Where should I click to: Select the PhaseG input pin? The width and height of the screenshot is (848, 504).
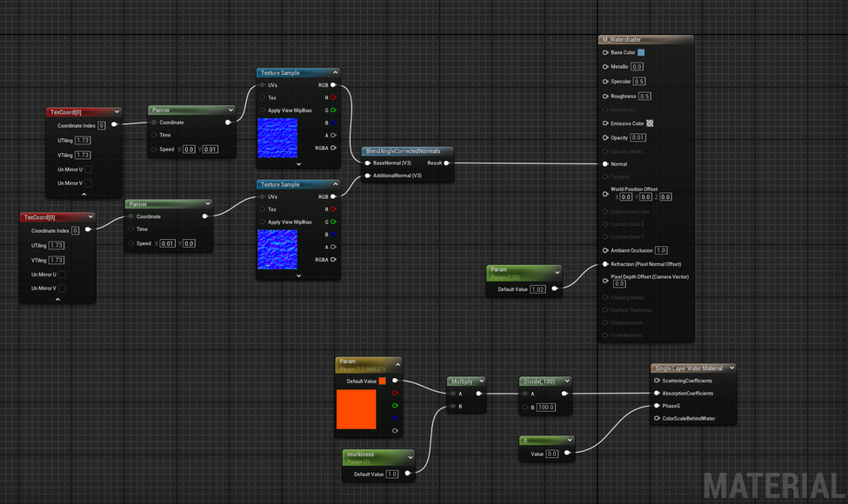[x=657, y=406]
